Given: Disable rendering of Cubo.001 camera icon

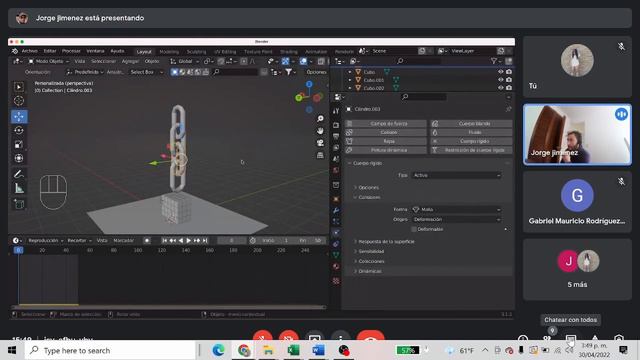Looking at the screenshot, I should [x=509, y=80].
